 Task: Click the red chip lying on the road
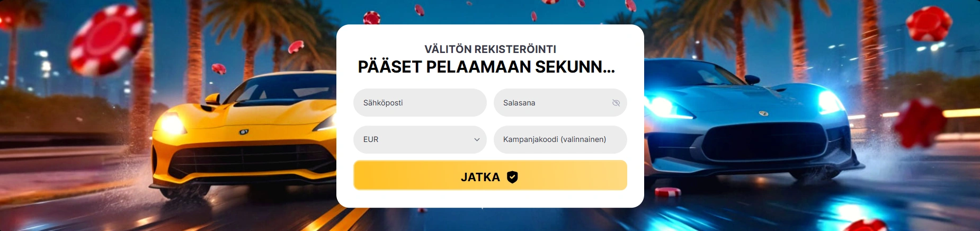667,192
